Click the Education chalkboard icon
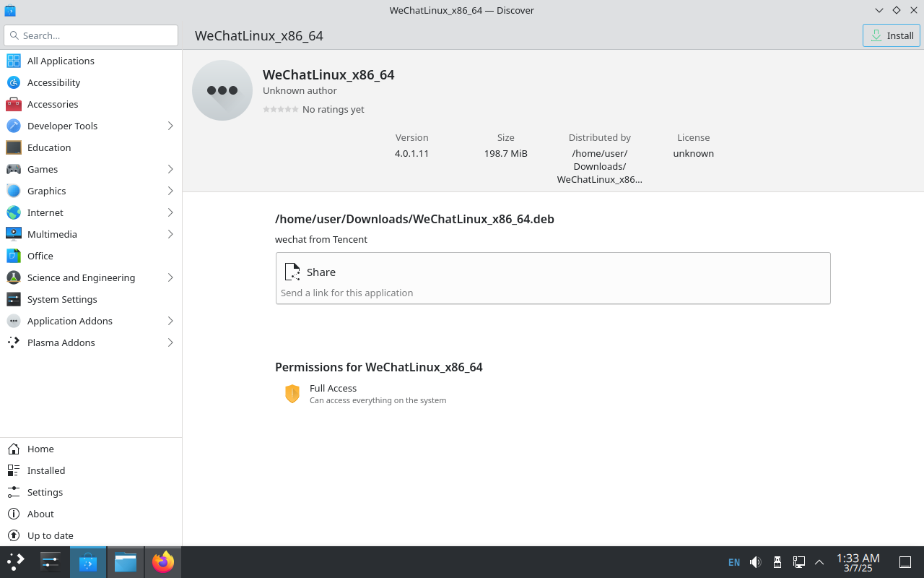Viewport: 924px width, 578px height. coord(14,147)
